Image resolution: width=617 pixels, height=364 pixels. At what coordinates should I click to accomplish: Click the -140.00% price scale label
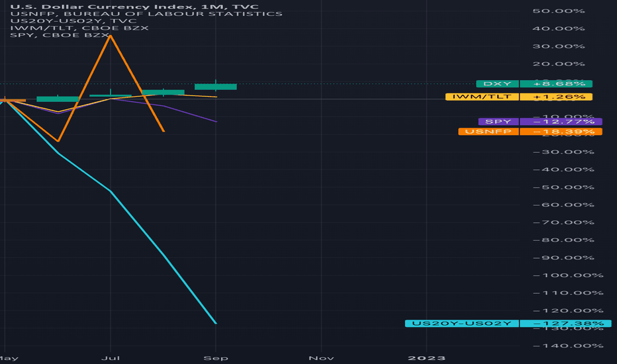pyautogui.click(x=568, y=346)
